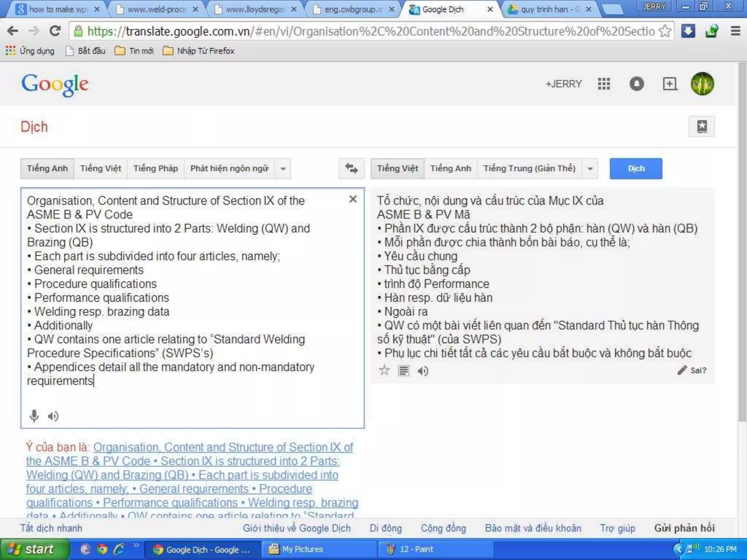Open the Phrasebook star icon
The height and width of the screenshot is (560, 747).
(x=701, y=127)
